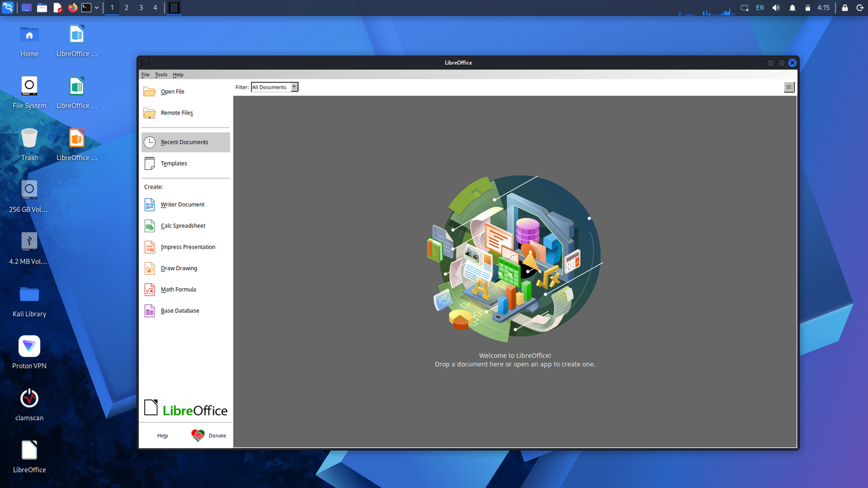868x488 pixels.
Task: Select Recent Documents in the sidebar
Action: pyautogui.click(x=186, y=142)
